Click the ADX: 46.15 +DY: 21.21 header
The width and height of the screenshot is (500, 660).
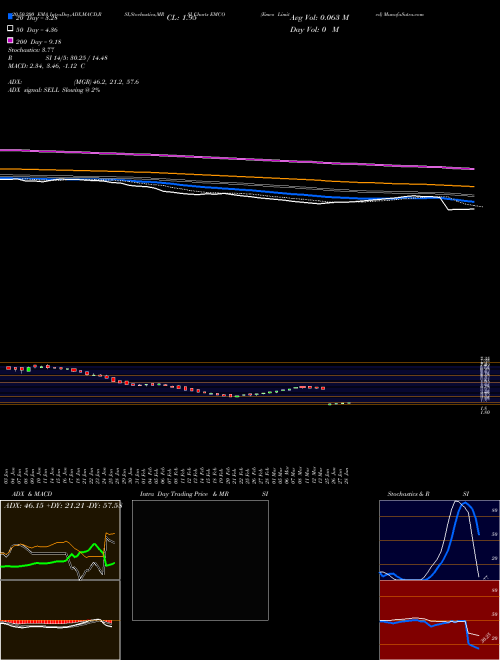pos(63,505)
